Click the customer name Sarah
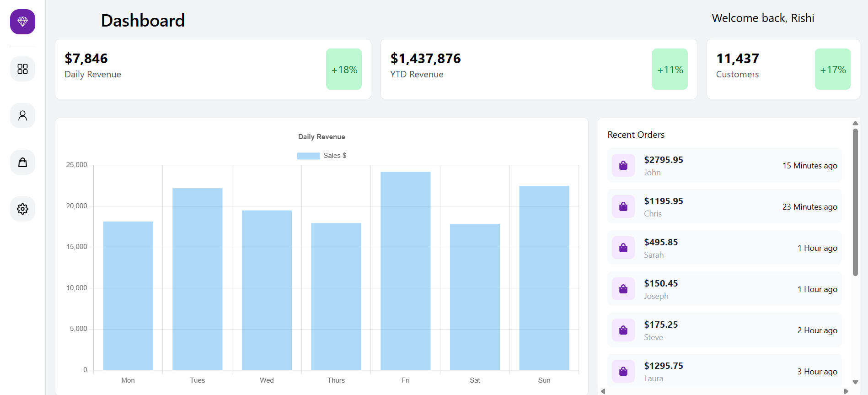 654,255
